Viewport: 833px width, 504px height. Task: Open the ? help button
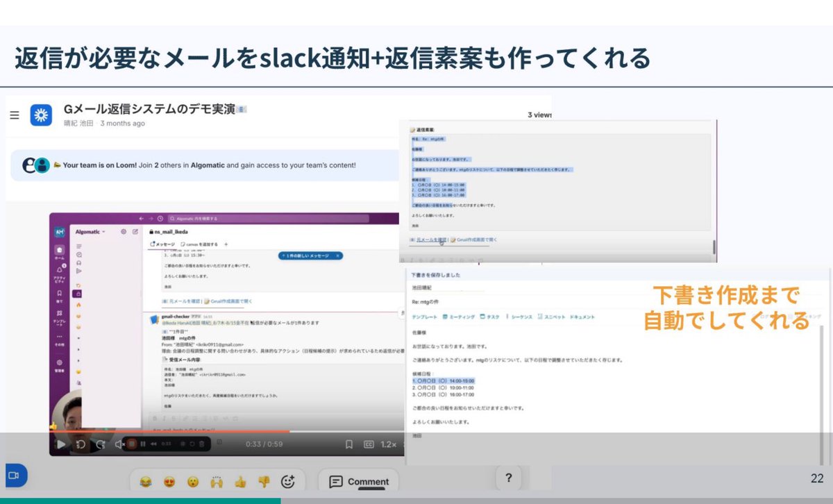click(508, 477)
